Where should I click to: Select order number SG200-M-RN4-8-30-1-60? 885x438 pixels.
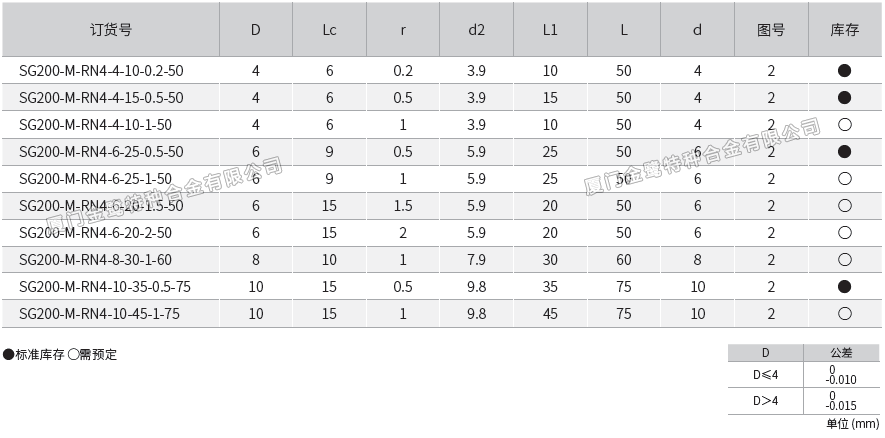pyautogui.click(x=96, y=260)
